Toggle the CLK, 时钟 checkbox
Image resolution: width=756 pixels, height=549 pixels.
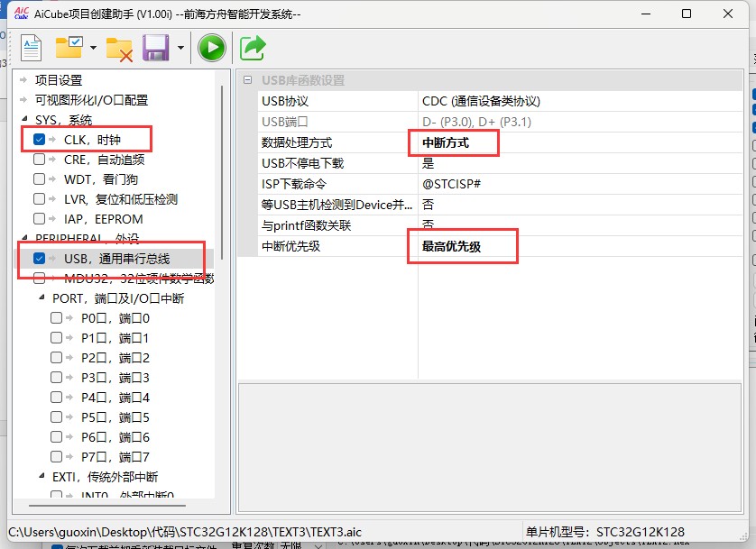click(39, 140)
